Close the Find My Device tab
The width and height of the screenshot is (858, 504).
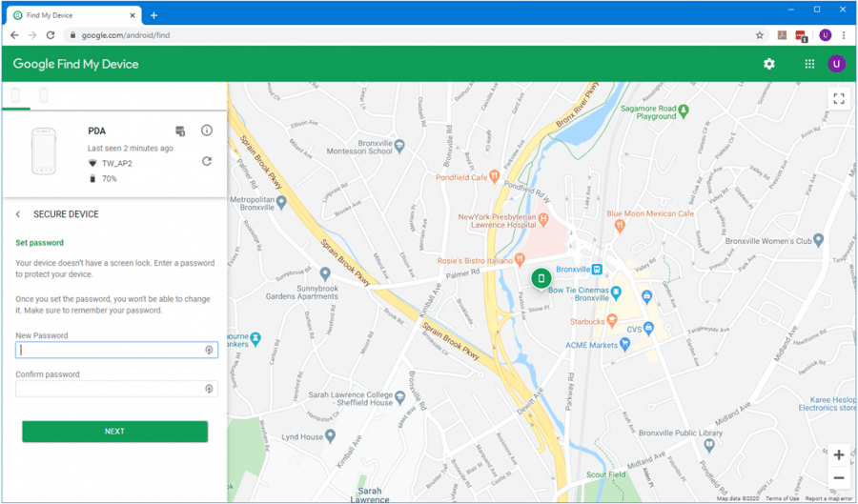coord(133,15)
